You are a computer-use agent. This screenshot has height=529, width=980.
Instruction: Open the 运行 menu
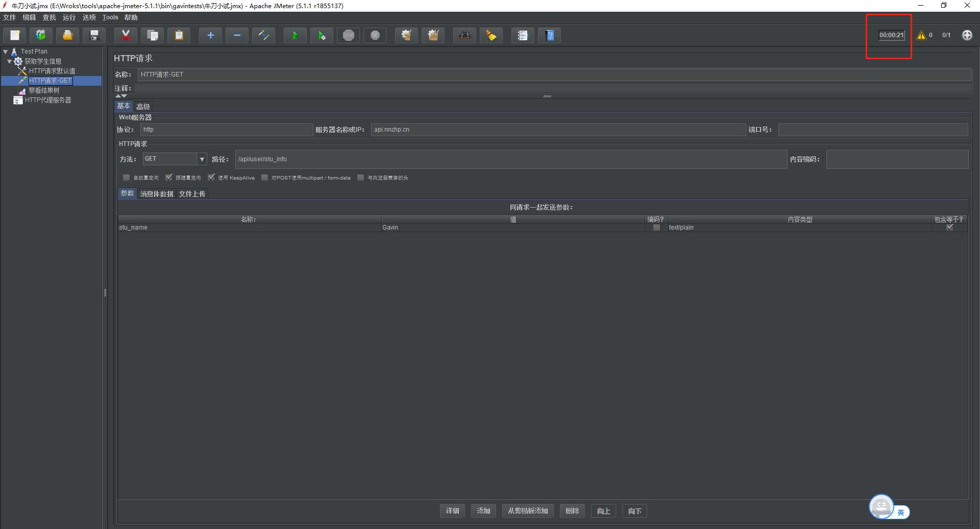click(69, 17)
